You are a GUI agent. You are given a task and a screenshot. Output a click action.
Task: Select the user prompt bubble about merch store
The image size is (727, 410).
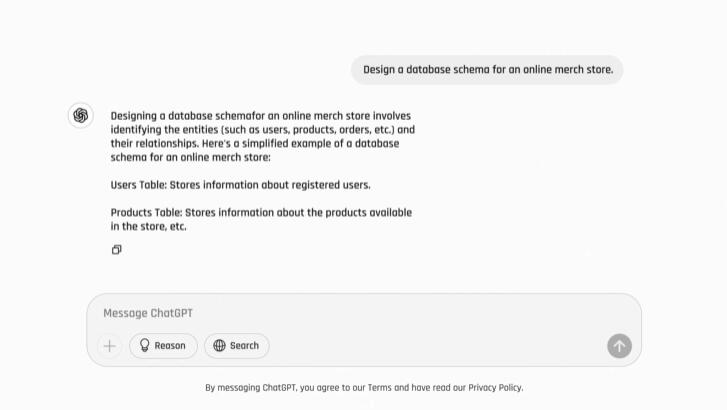[487, 70]
